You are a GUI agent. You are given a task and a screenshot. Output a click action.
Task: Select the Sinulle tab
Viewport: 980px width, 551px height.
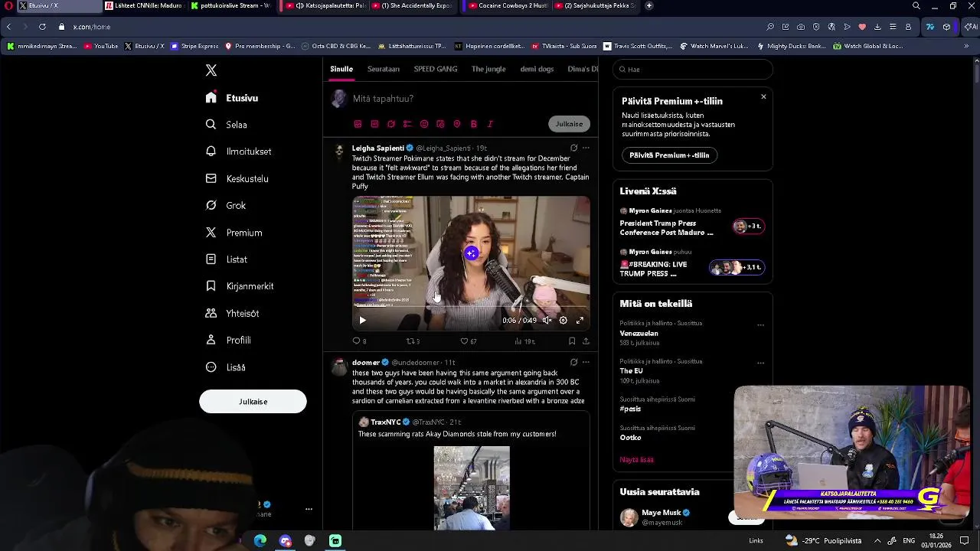pyautogui.click(x=341, y=69)
